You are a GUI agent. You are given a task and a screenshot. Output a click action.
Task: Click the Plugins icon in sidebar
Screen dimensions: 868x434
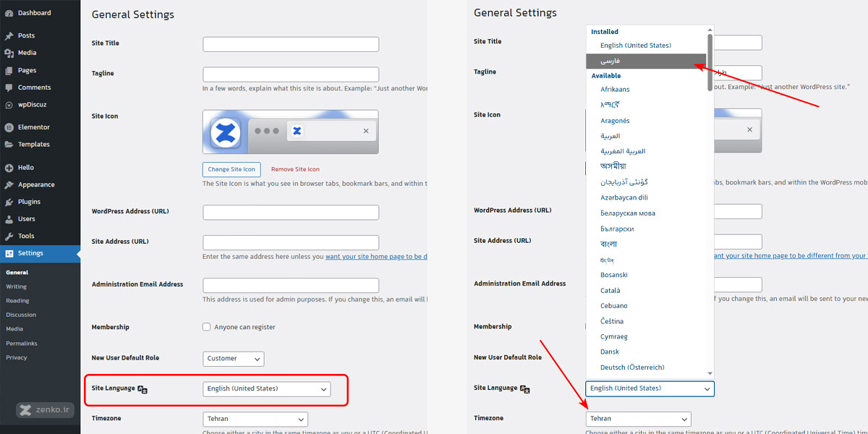(x=9, y=202)
